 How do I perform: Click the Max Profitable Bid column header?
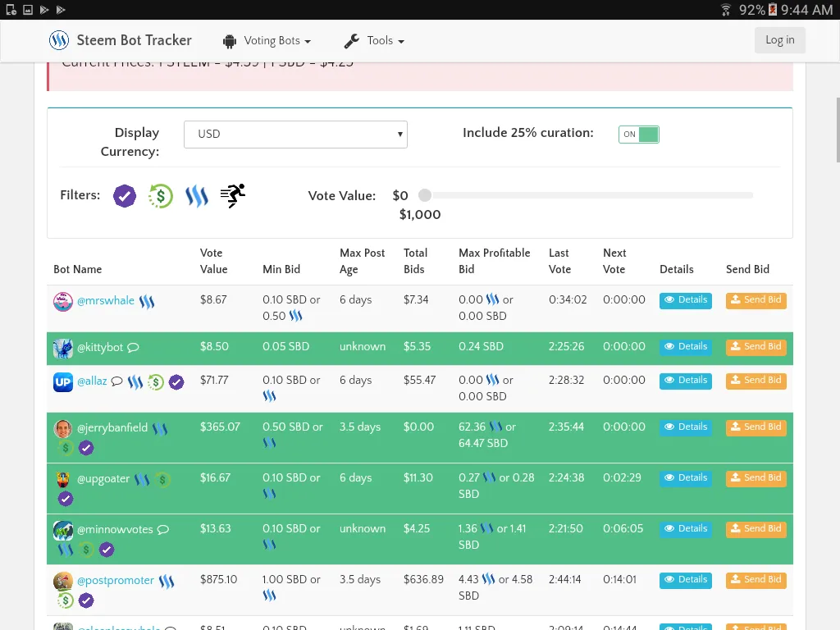[494, 261]
